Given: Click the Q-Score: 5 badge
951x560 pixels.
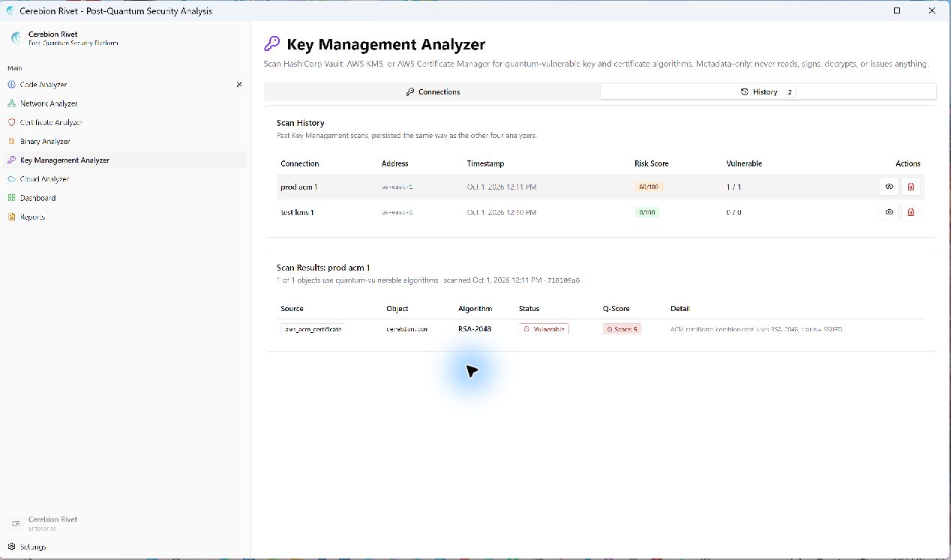Looking at the screenshot, I should (622, 329).
